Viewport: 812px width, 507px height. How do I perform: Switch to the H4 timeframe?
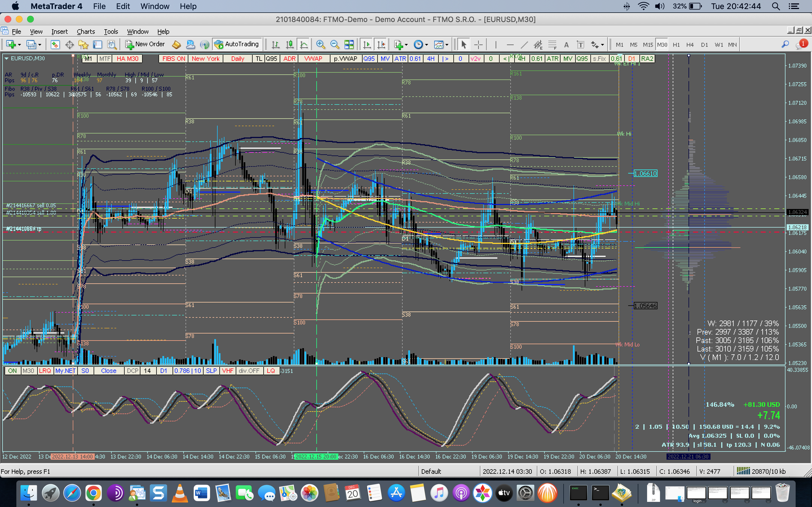[x=690, y=45]
